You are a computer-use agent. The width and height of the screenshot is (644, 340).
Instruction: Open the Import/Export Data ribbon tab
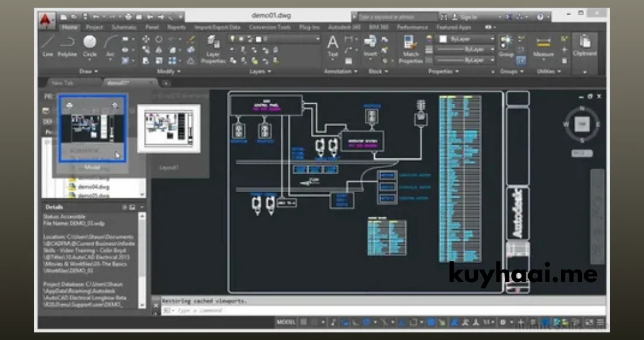pyautogui.click(x=217, y=27)
